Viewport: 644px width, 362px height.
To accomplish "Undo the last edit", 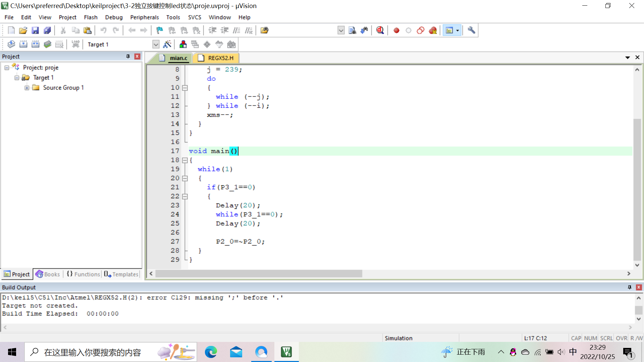I will point(103,31).
